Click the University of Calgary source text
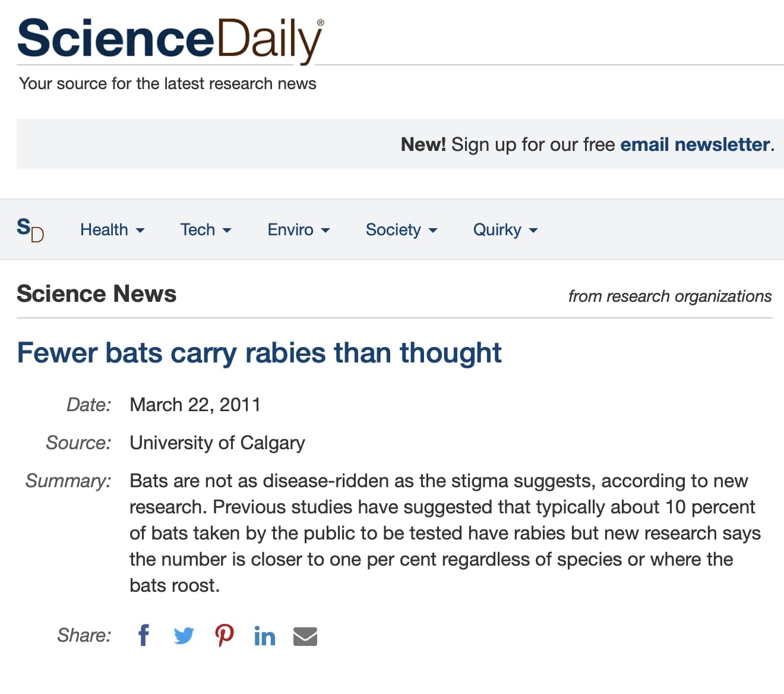This screenshot has width=784, height=694. pyautogui.click(x=217, y=443)
